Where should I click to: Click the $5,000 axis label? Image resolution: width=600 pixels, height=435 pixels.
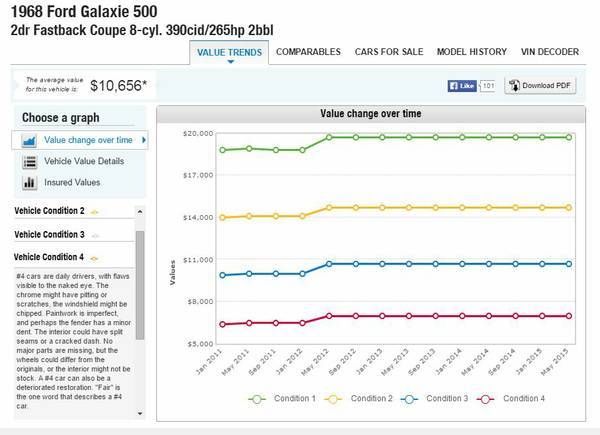[200, 344]
